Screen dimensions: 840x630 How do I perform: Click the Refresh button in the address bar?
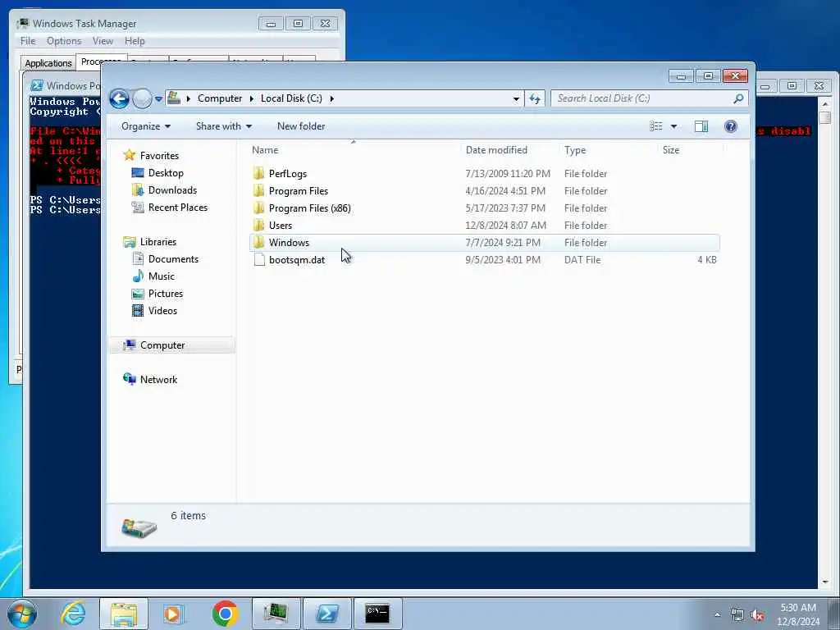pos(535,98)
